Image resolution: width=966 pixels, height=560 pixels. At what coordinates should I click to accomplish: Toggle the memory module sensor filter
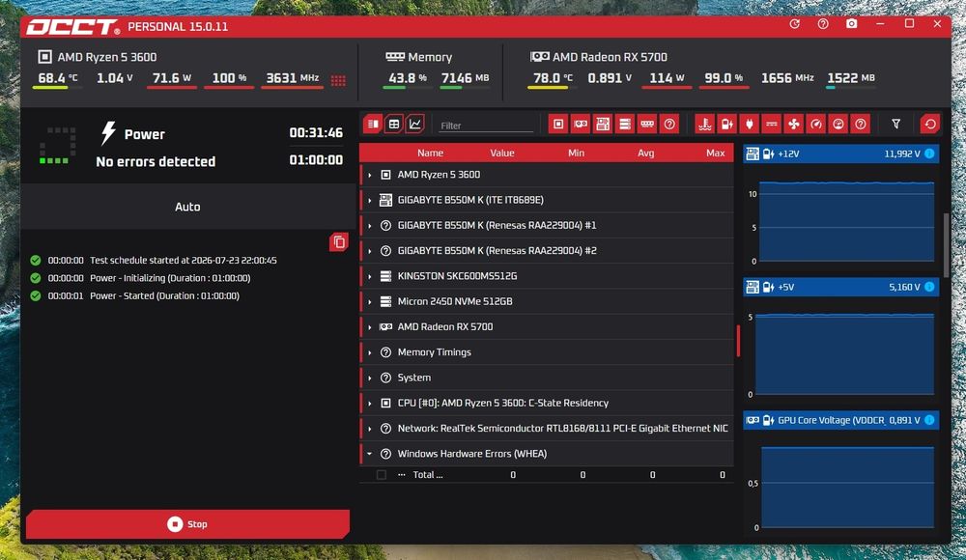coord(647,125)
